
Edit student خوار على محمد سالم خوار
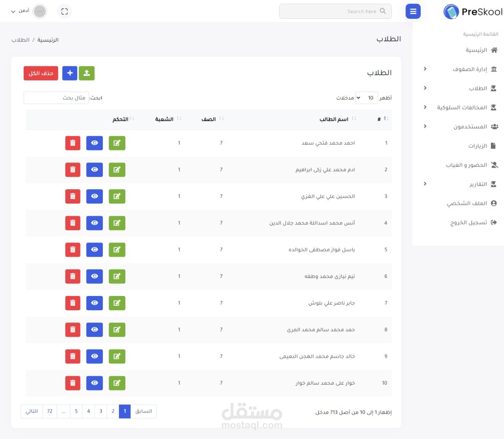coord(117,383)
